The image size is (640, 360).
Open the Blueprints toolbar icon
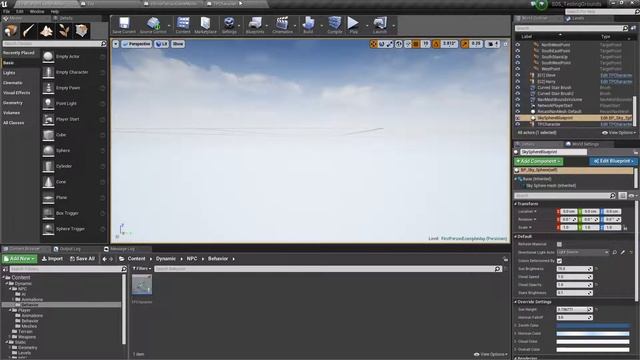[x=255, y=25]
